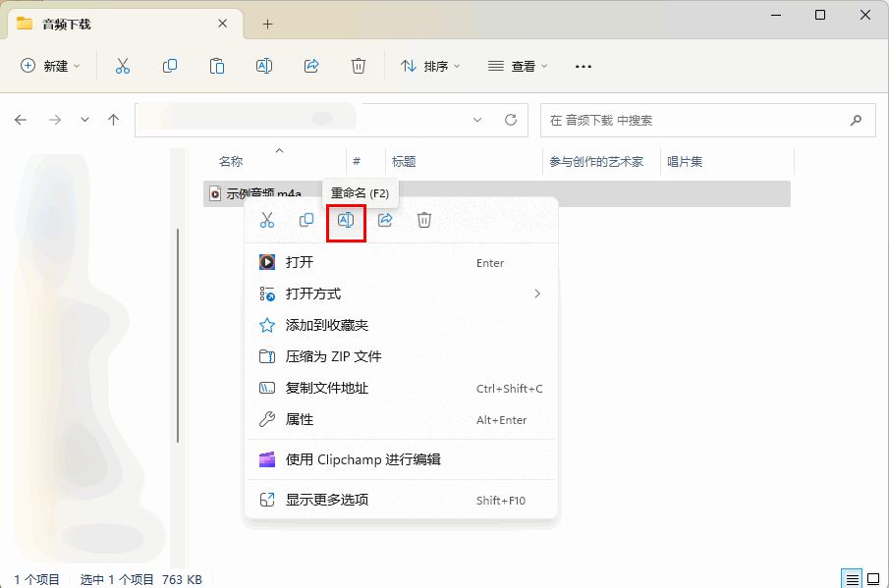Sort by the # column header
This screenshot has height=588, width=889.
click(357, 161)
